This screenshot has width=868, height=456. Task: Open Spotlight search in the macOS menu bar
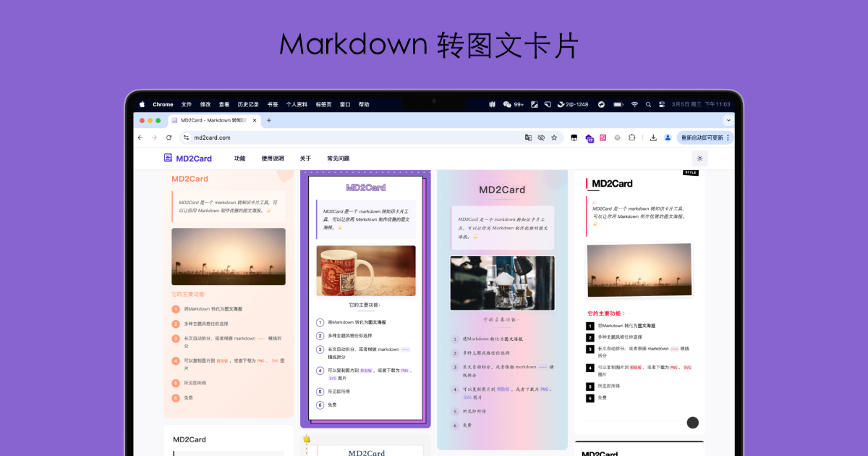coord(649,104)
